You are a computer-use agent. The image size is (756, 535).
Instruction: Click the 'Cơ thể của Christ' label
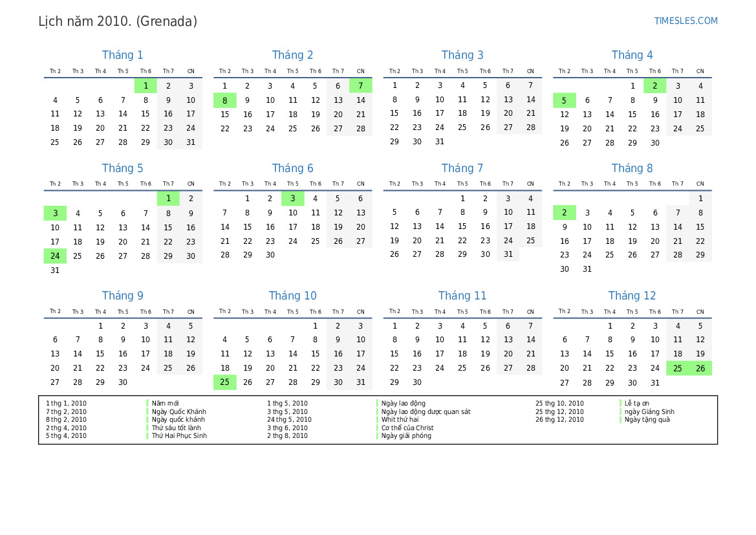(407, 428)
